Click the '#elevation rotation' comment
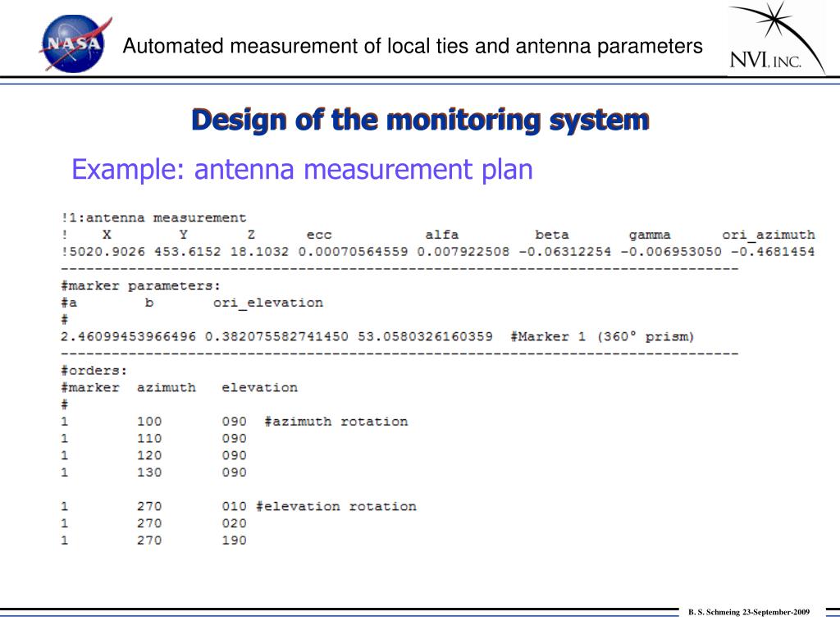This screenshot has height=630, width=840. click(x=336, y=507)
